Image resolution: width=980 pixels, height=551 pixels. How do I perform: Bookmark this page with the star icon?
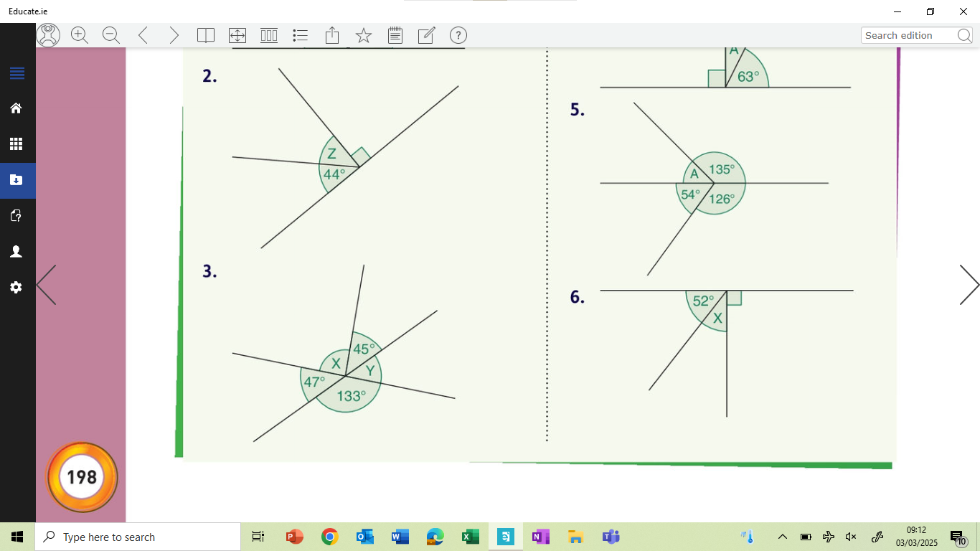363,34
